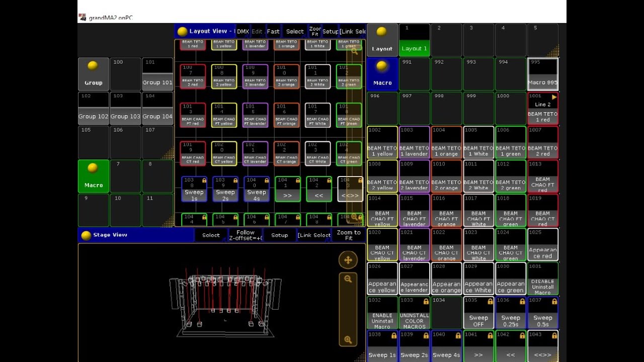Select Layout 1 in the Layout pool
Viewport: 644px width, 362px height.
pos(415,40)
